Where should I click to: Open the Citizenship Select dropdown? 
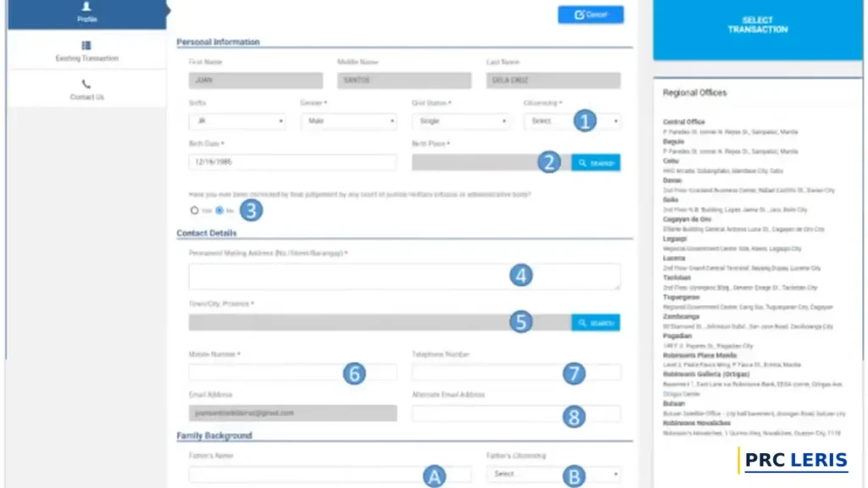pos(572,121)
